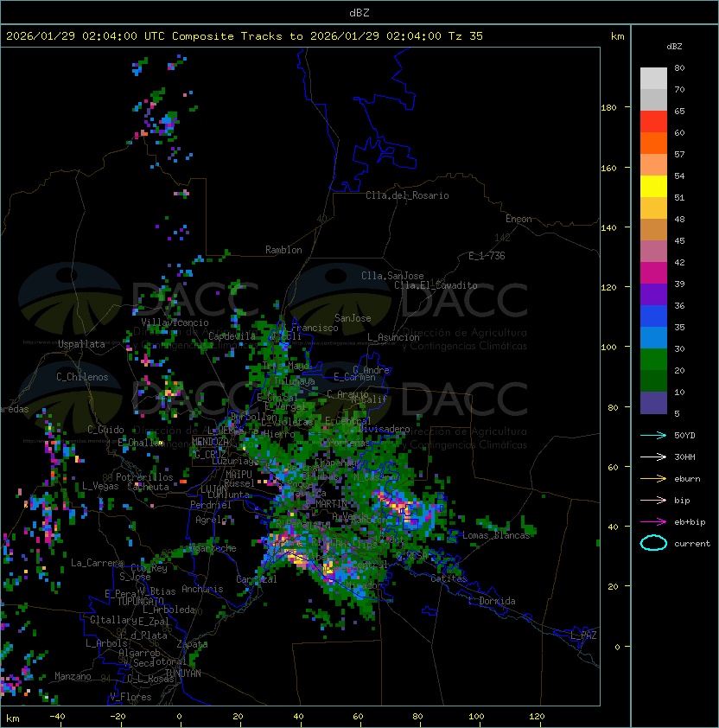
Task: Click map label 'La_Carrera'
Action: 97,563
